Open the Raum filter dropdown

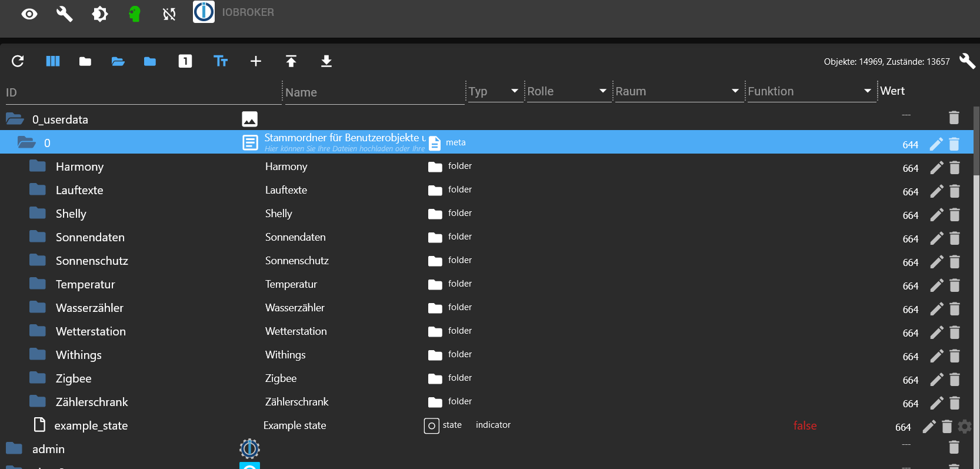(x=679, y=91)
